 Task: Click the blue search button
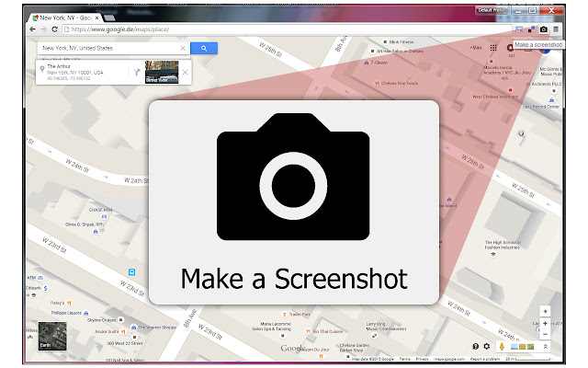[x=204, y=48]
